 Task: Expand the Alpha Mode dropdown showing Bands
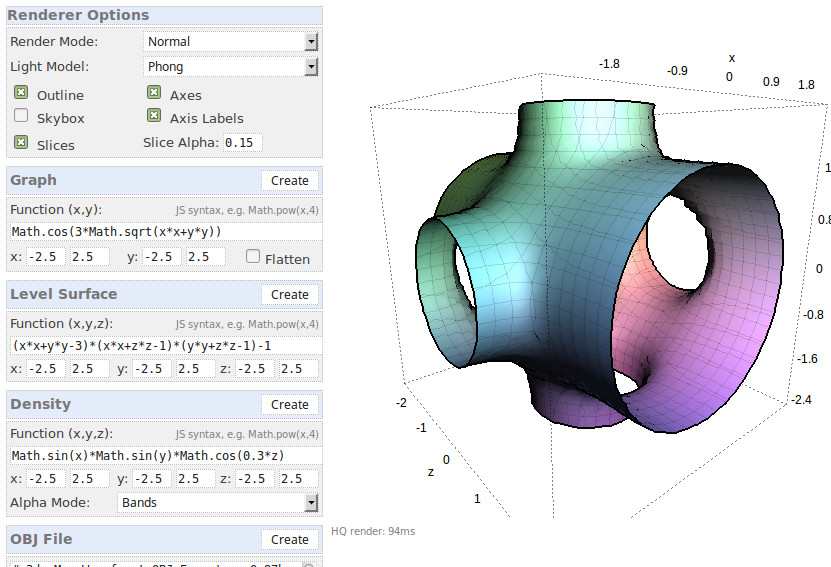coord(218,503)
